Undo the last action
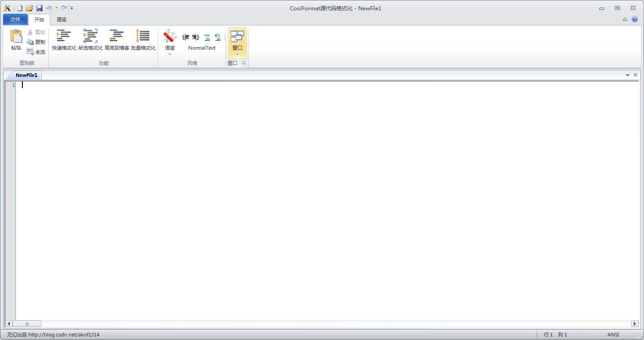Viewport: 644px width, 340px height. (x=49, y=8)
